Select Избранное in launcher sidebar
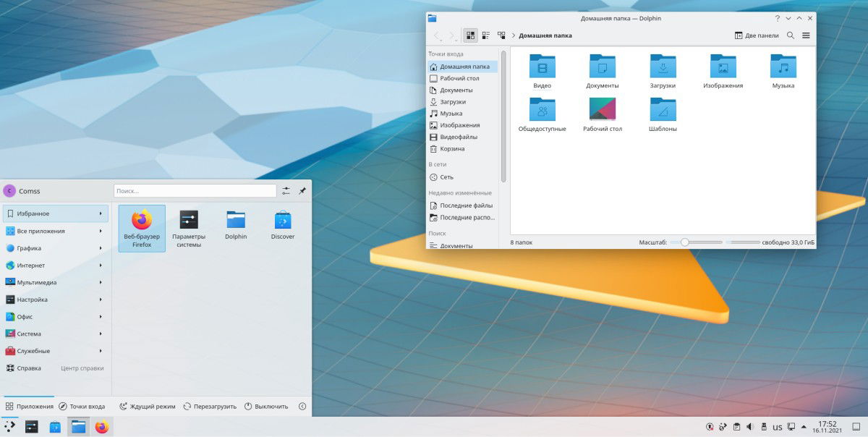The height and width of the screenshot is (437, 868). click(56, 213)
